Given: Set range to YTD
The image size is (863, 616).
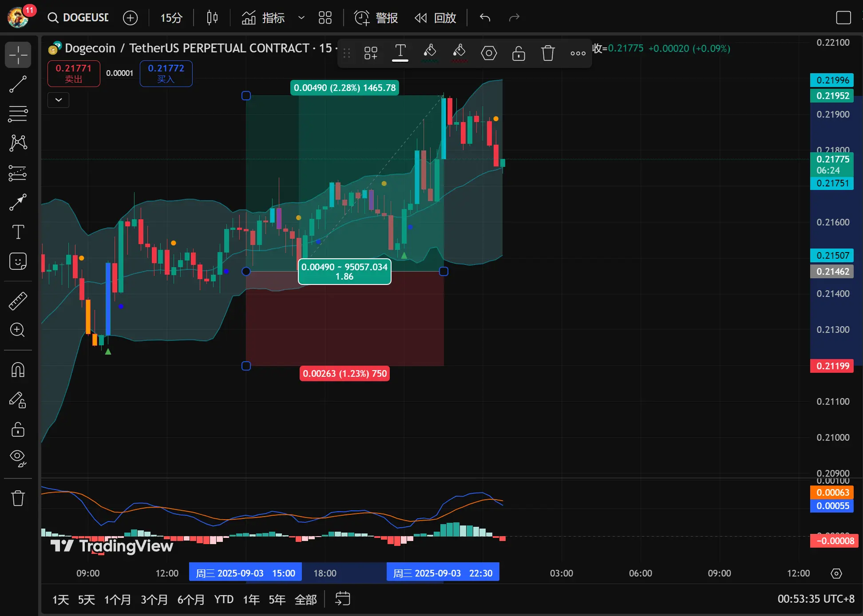Looking at the screenshot, I should point(224,600).
